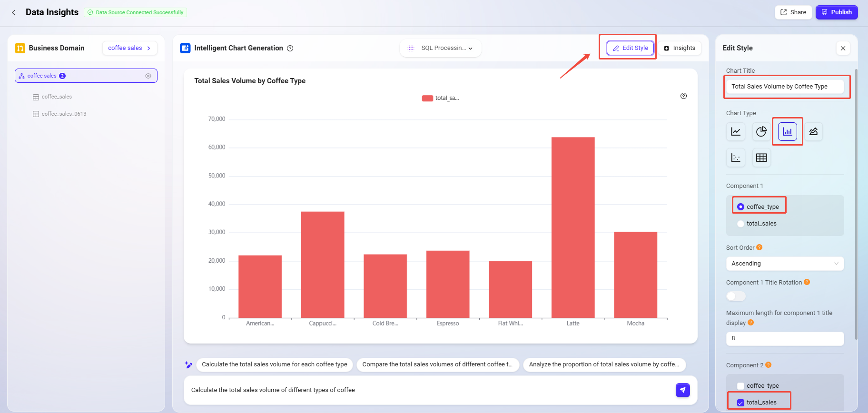Enable Component 1 Title Rotation switch

736,296
